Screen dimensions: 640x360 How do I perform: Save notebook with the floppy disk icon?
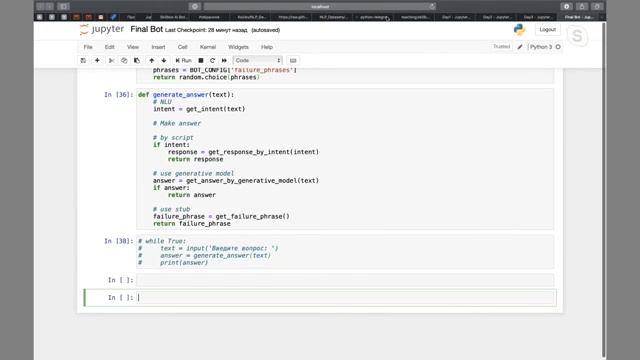pos(83,60)
